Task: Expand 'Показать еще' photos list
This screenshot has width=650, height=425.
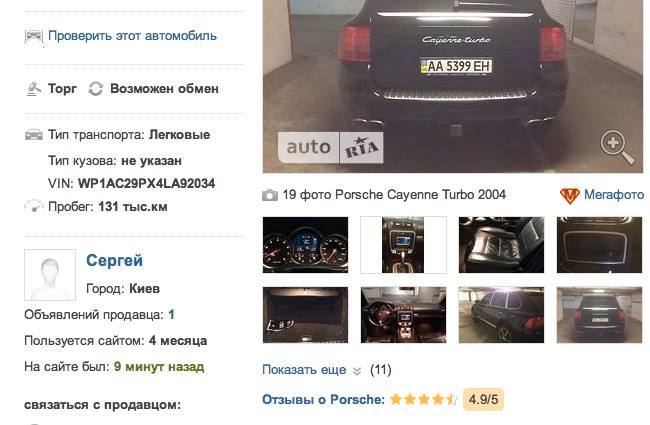Action: (304, 369)
